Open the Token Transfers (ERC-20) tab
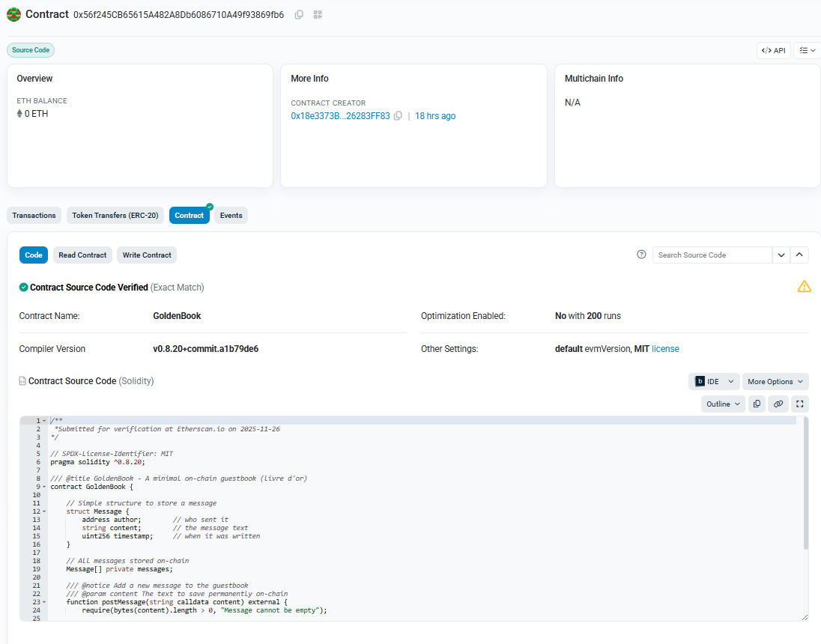 [115, 215]
